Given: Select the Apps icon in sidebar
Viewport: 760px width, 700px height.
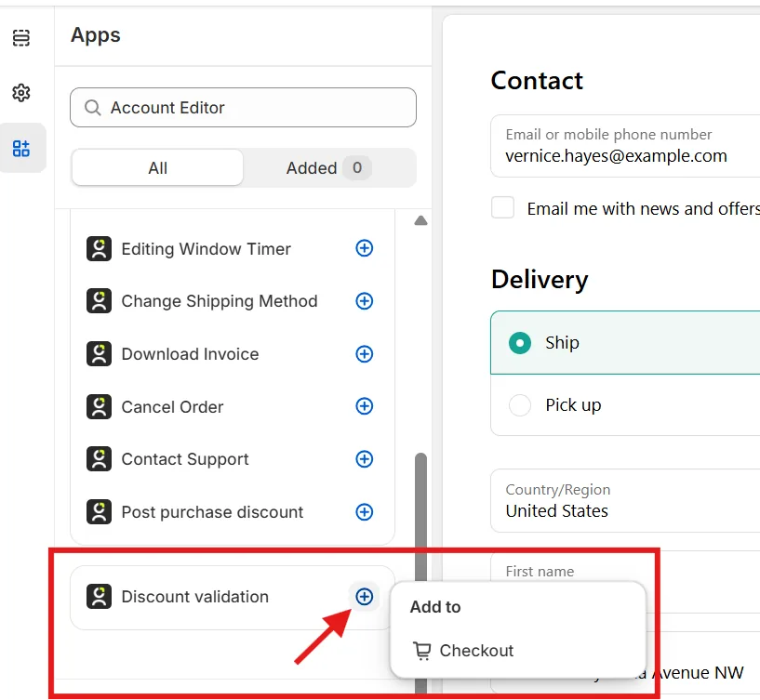Looking at the screenshot, I should coord(21,148).
